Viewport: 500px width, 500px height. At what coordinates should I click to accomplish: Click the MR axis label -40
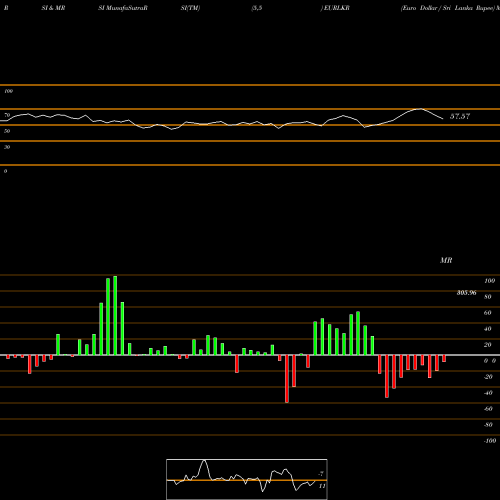point(488,393)
